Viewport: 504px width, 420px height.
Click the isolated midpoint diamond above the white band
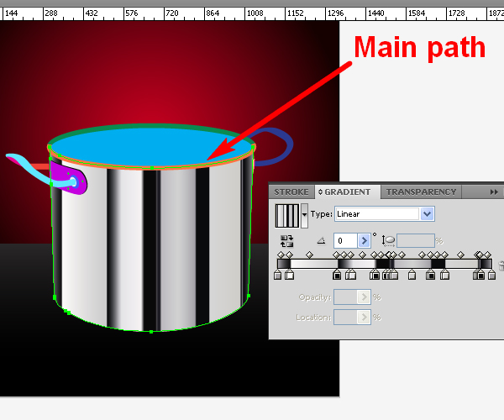pos(309,255)
